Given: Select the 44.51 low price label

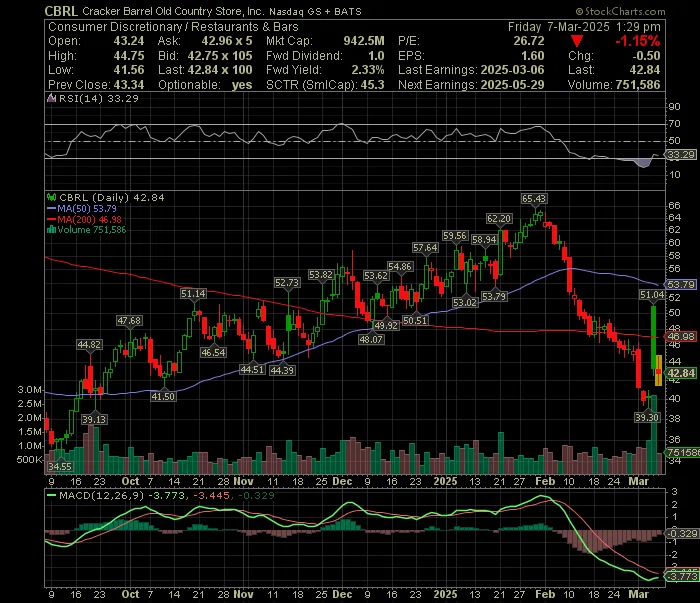Looking at the screenshot, I should 252,370.
